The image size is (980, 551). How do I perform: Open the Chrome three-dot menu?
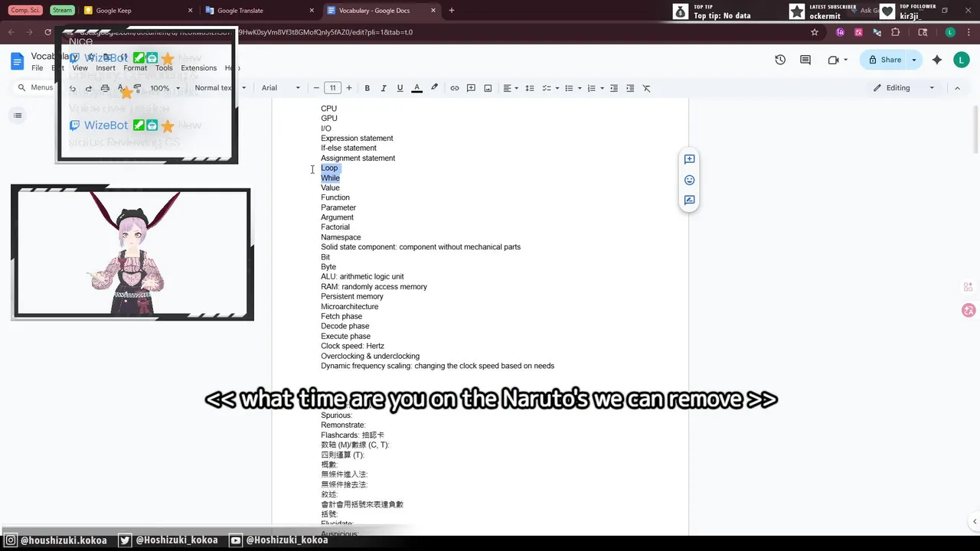(x=969, y=32)
